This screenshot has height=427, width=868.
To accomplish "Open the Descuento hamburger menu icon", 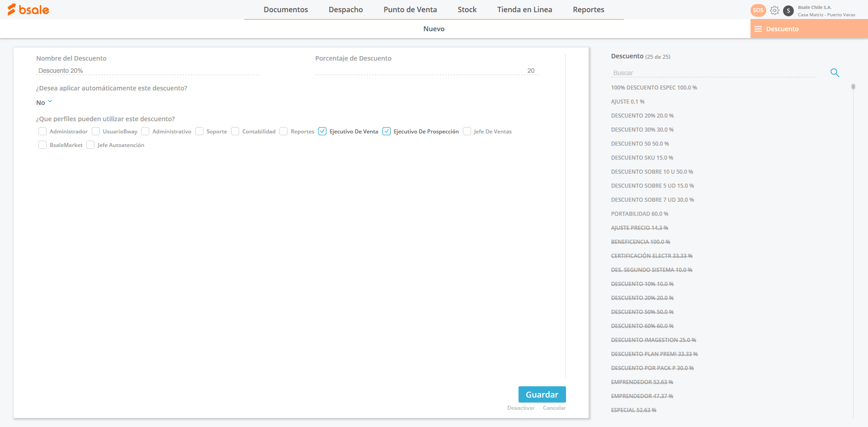I will click(758, 29).
